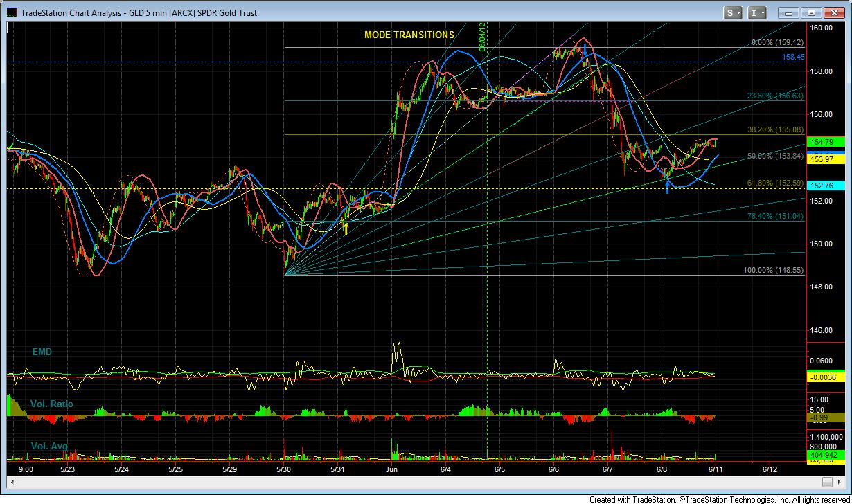Select the blue down arrow near the 6/6 peak
Image resolution: width=852 pixels, height=504 pixels.
[x=585, y=50]
